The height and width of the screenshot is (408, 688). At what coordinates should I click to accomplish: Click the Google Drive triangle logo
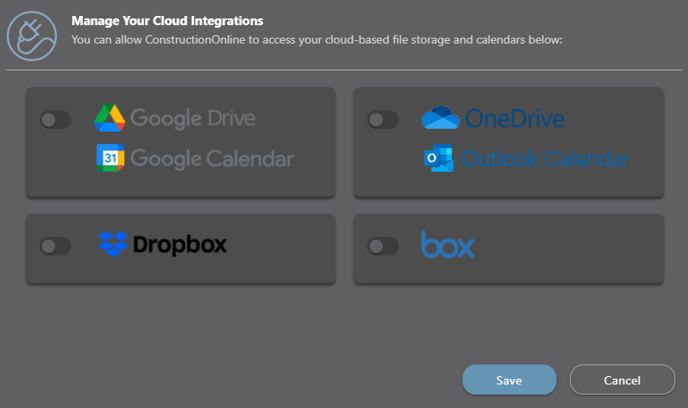110,118
